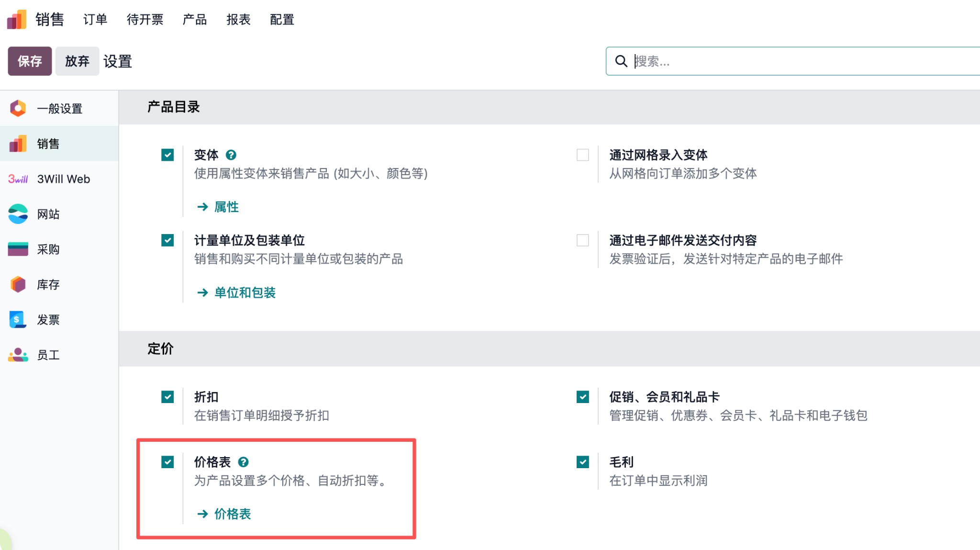Click 在订单中显示利润 description
This screenshot has width=980, height=550.
coord(658,480)
